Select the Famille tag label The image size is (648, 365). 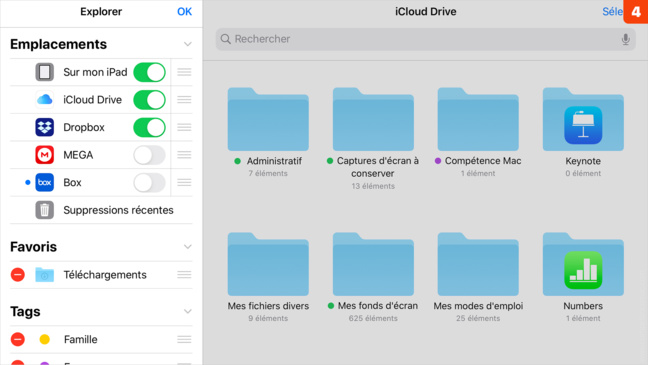(x=81, y=339)
